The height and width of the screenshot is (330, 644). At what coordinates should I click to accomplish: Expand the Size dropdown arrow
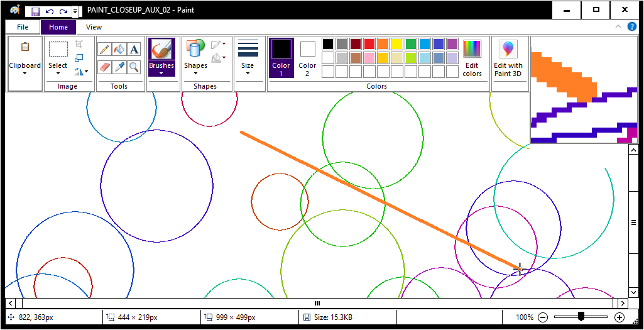click(248, 74)
